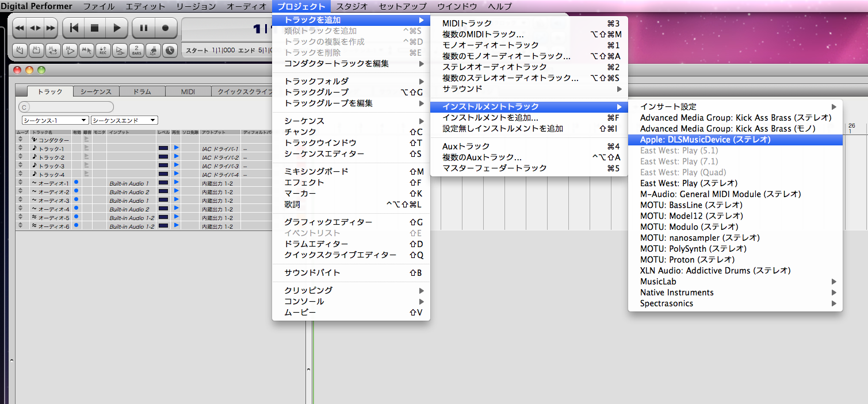Expand the インサート設定 submenu
868x404 pixels.
[x=735, y=107]
